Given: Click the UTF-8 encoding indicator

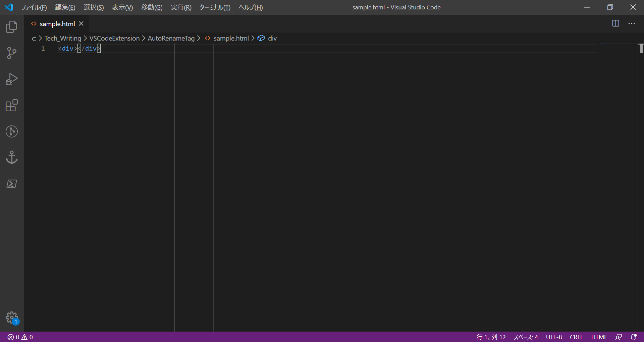Looking at the screenshot, I should (554, 337).
